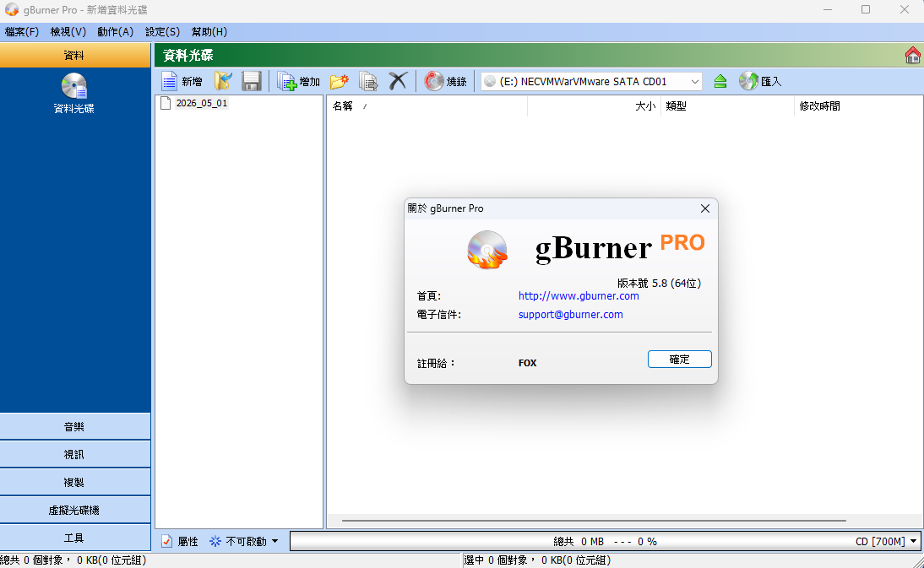This screenshot has height=568, width=924.
Task: Close the About gBurner Pro dialog
Action: tap(704, 208)
